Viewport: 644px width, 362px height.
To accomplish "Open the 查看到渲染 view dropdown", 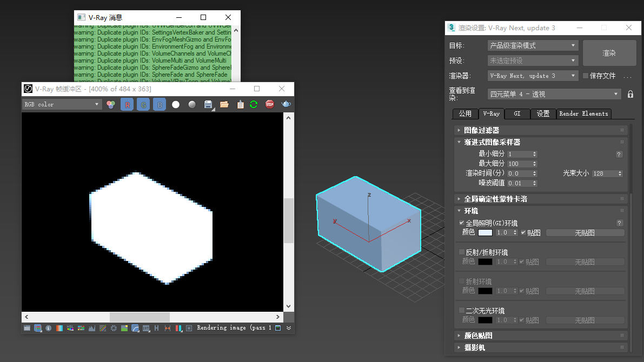I will point(554,94).
